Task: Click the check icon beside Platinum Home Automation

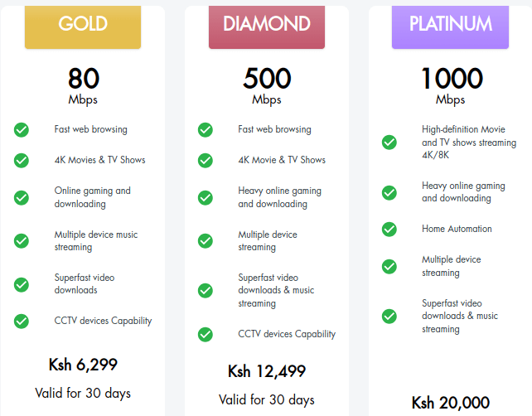Action: tap(389, 230)
